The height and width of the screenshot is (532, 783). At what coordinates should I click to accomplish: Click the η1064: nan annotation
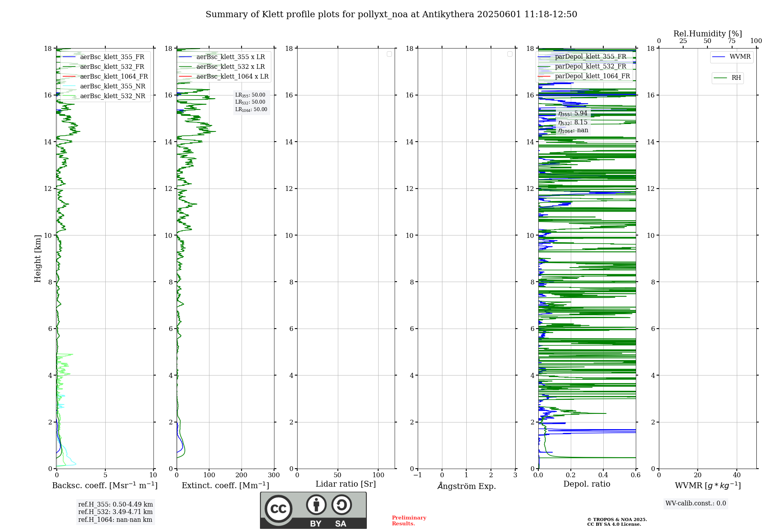click(573, 130)
